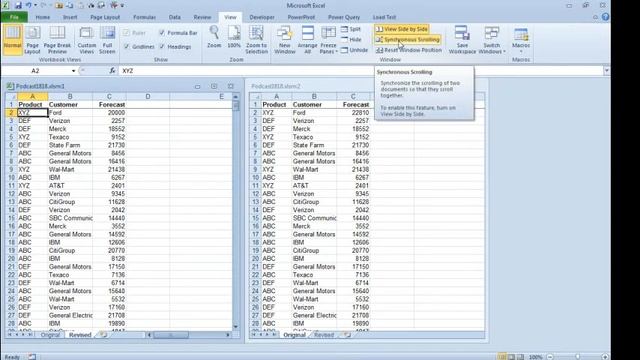Open Undo history dropdown arrow
640x360 pixels.
[36, 5]
